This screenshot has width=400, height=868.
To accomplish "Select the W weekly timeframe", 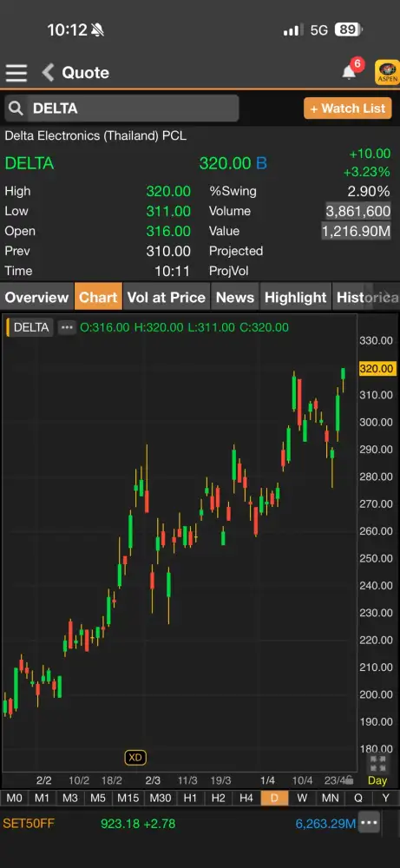I will [x=302, y=798].
